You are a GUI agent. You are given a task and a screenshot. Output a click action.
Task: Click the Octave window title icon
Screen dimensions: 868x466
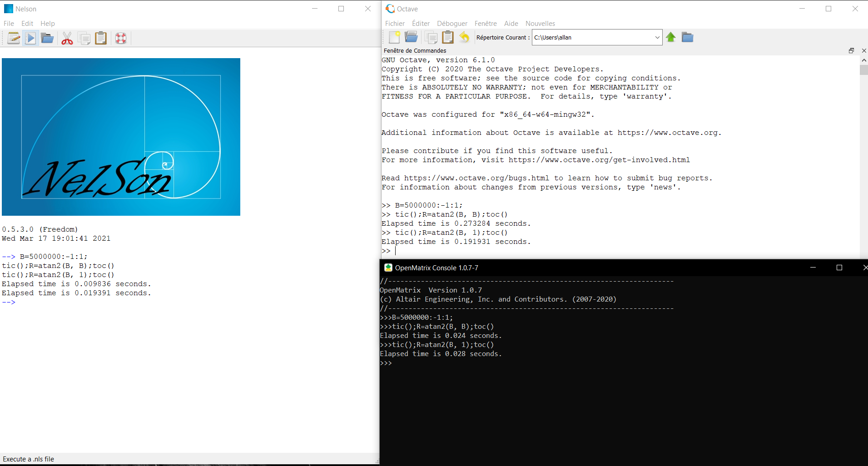(x=390, y=9)
